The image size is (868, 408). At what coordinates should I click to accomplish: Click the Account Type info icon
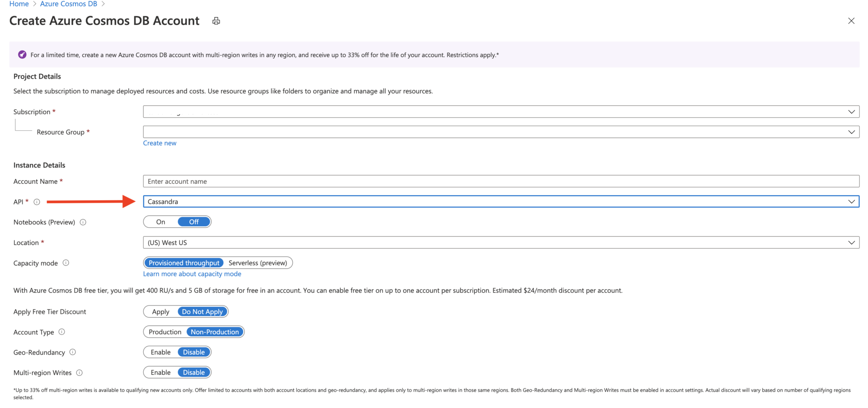point(62,332)
